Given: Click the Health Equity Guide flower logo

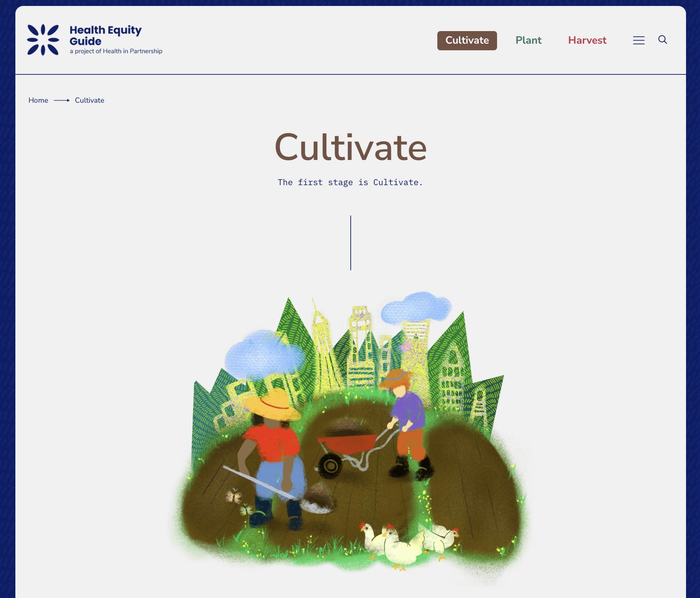Looking at the screenshot, I should pyautogui.click(x=43, y=40).
